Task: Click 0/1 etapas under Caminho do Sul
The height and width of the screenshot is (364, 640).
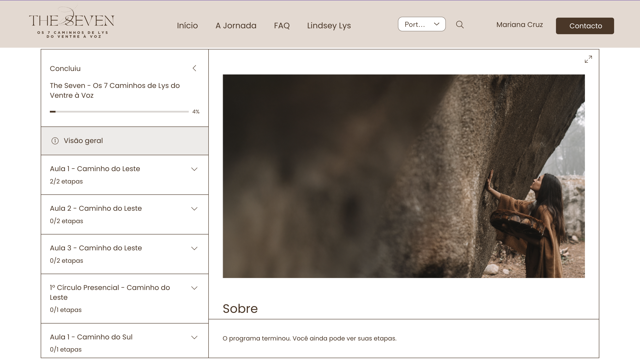Action: click(x=66, y=349)
